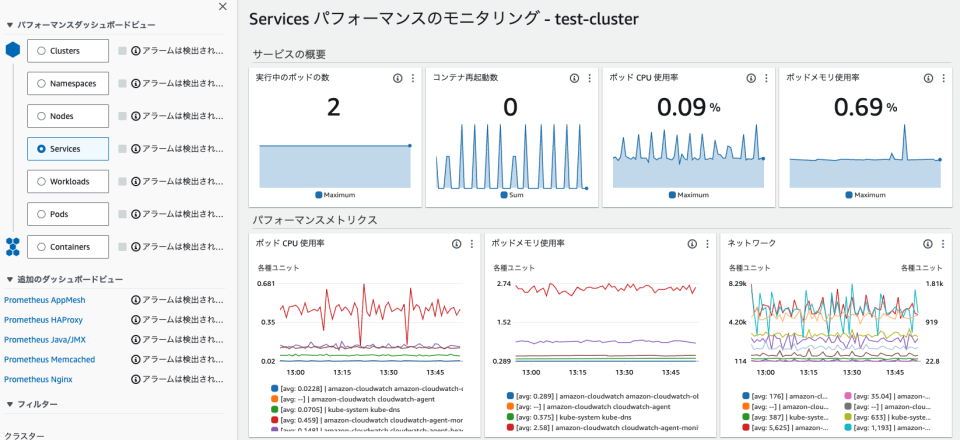960x440 pixels.
Task: Open the Prometheus AppMesh dashboard link
Action: [x=45, y=300]
